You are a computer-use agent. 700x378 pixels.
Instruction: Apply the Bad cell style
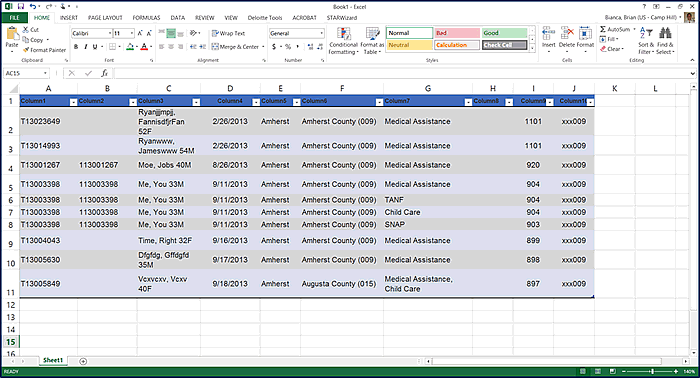pyautogui.click(x=457, y=33)
